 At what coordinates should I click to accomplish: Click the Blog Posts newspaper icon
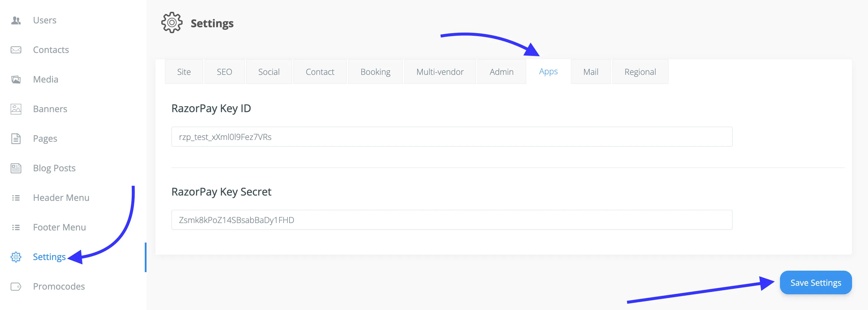click(16, 168)
